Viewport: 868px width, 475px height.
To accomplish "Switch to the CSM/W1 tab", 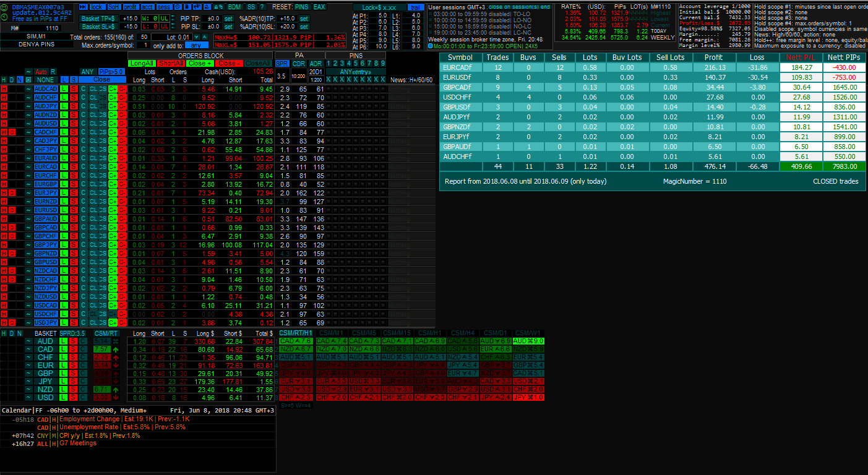I will pyautogui.click(x=528, y=333).
